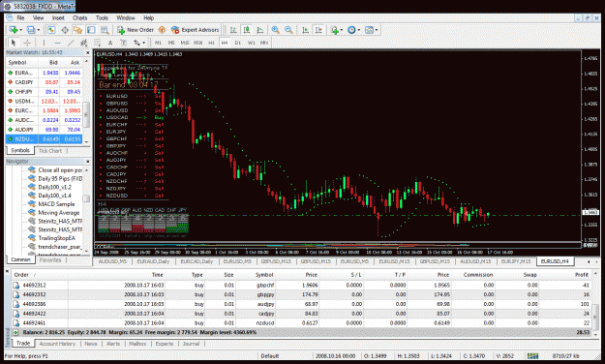Open the Account History tab
This screenshot has height=364, width=605.
click(x=57, y=344)
